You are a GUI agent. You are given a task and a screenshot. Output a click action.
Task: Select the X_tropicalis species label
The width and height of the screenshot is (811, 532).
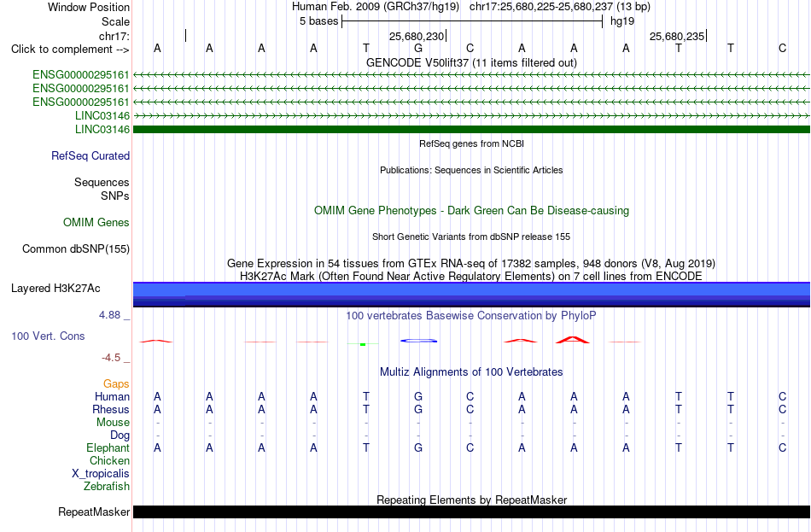(x=101, y=474)
